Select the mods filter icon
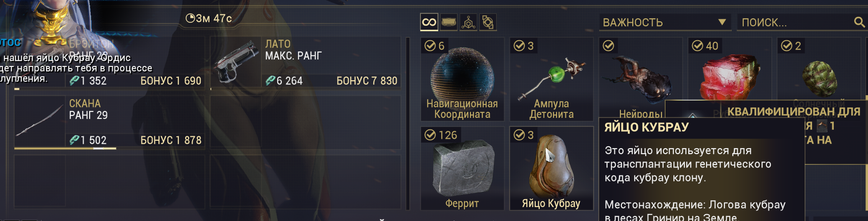Screen dimensions: 868x221 [x=449, y=22]
